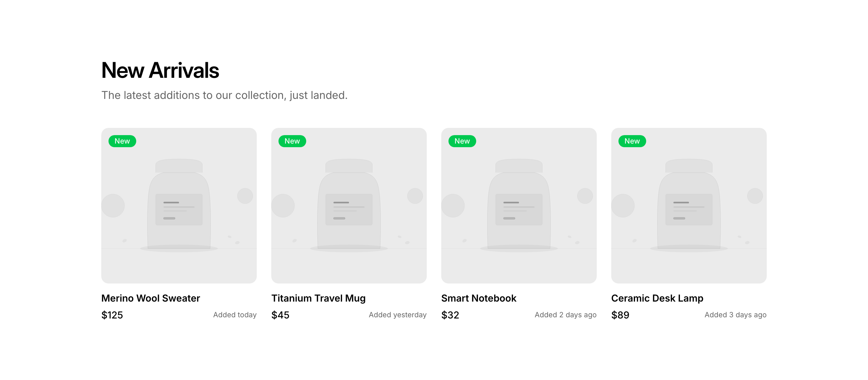Screen dimensions: 868x380
Task: Click the "Added yesterday" label
Action: (398, 315)
